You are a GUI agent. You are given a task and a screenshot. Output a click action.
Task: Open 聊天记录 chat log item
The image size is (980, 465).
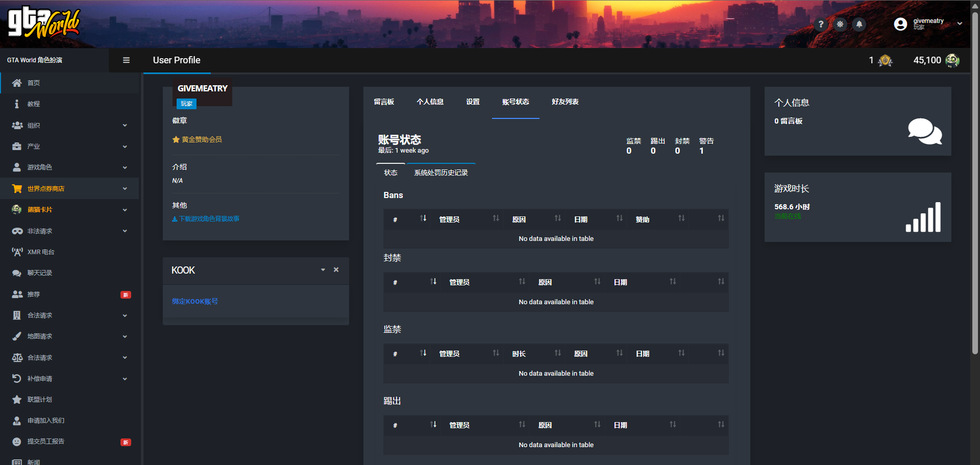[69, 273]
